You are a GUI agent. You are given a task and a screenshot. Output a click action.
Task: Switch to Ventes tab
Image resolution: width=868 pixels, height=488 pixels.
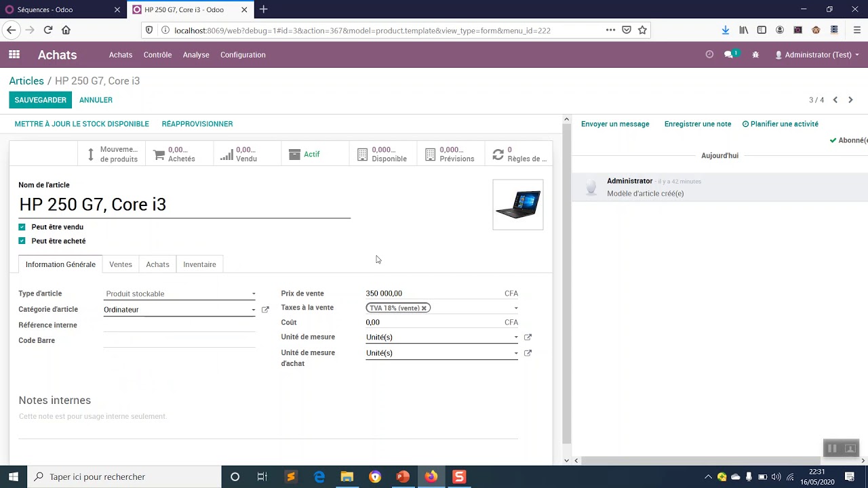tap(121, 264)
